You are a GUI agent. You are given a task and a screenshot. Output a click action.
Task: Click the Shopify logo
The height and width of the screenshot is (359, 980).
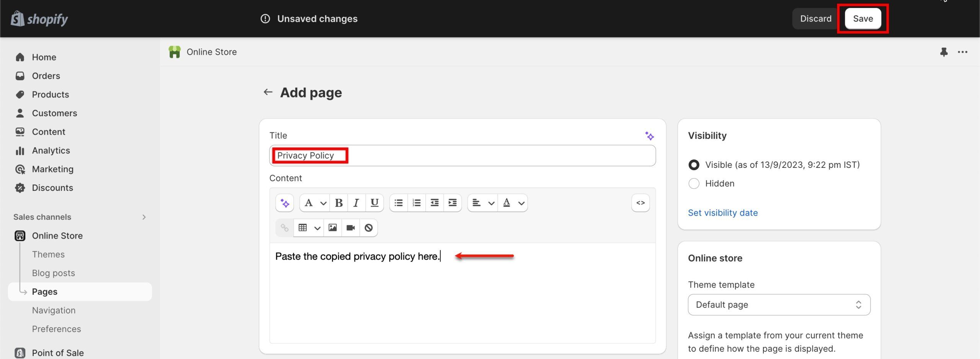coord(39,19)
